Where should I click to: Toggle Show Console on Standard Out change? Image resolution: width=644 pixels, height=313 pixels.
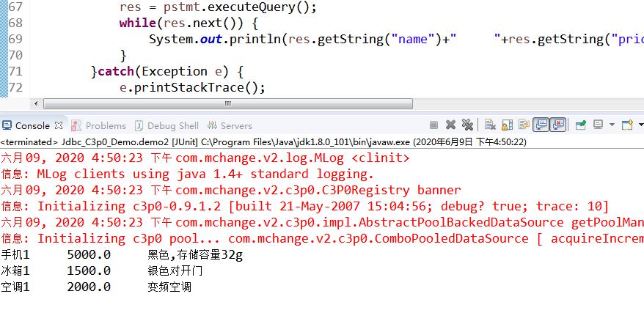541,125
